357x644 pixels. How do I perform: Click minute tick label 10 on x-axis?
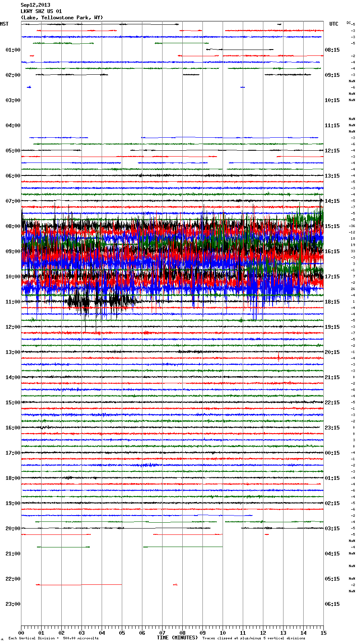point(223,633)
